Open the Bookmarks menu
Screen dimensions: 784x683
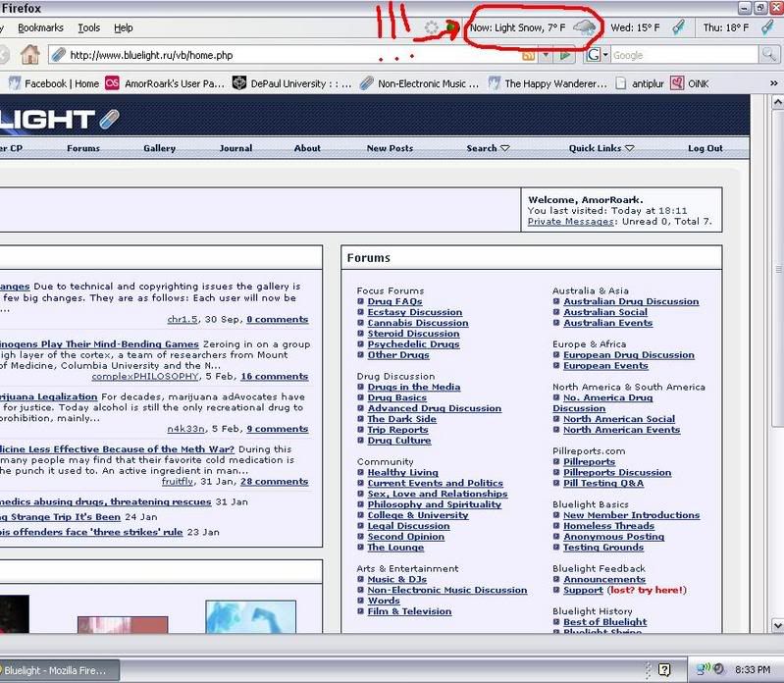[40, 27]
